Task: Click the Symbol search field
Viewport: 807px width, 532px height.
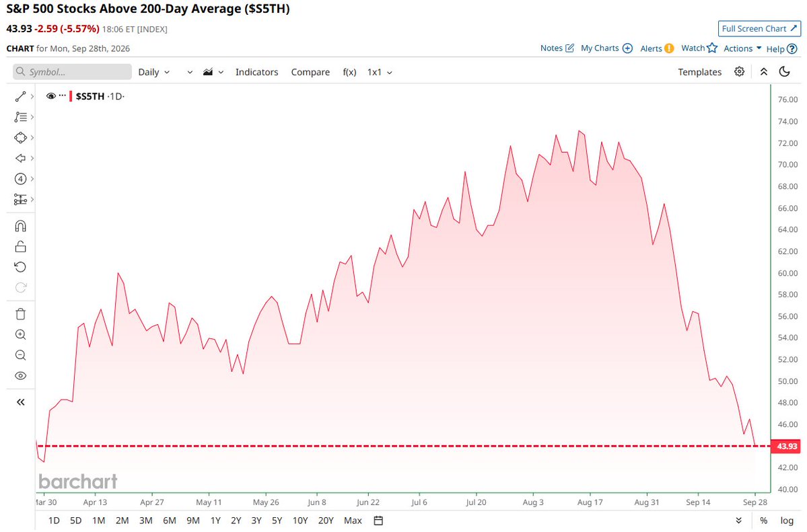Action: [x=73, y=72]
